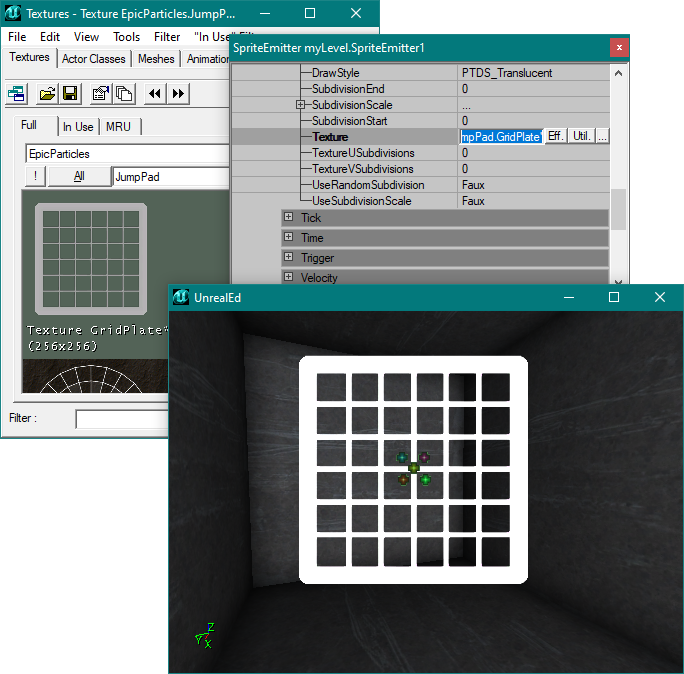The width and height of the screenshot is (684, 674).
Task: Switch to the Meshes tab
Action: (156, 59)
